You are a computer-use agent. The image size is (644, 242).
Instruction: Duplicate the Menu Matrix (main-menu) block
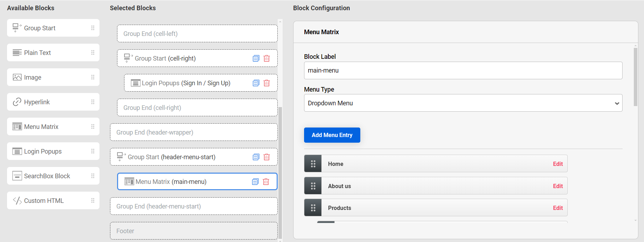click(256, 182)
